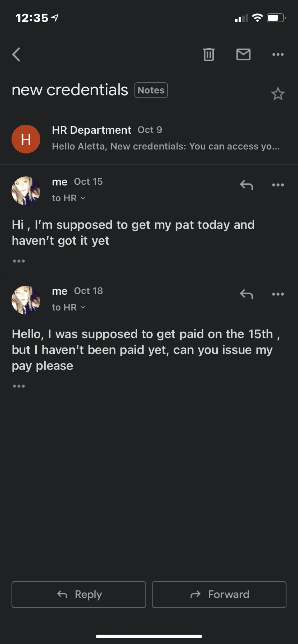Screen dimensions: 298x644
Task: Open more options for the Oct 18 message
Action: coord(278,294)
